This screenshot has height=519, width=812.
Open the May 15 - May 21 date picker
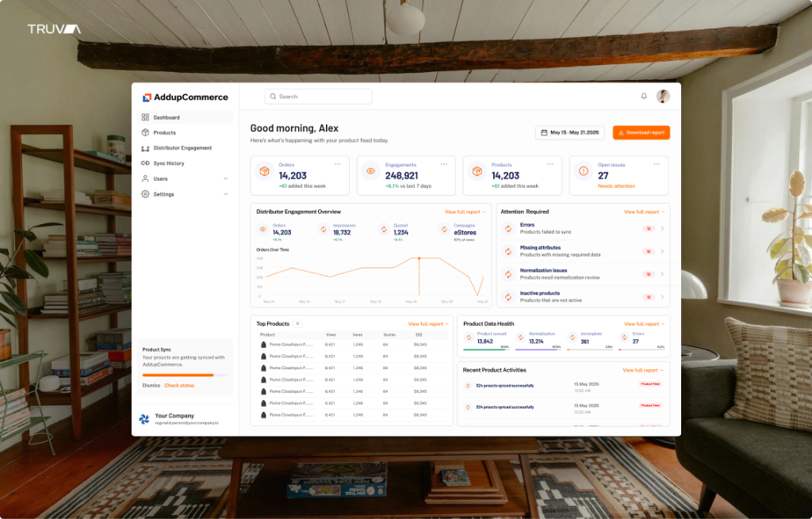(x=569, y=132)
